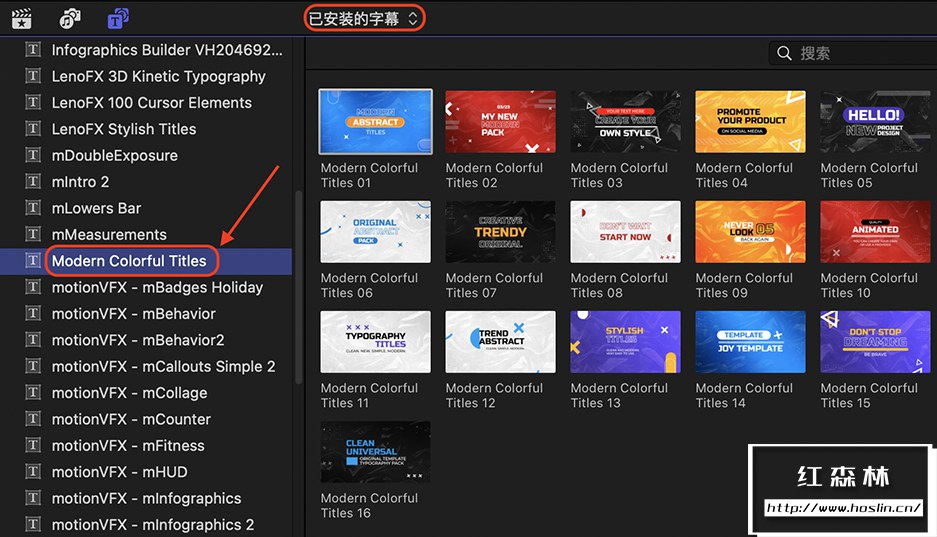Select Modern Colorful Titles 16 thumbnail
The height and width of the screenshot is (537, 937).
tap(375, 452)
